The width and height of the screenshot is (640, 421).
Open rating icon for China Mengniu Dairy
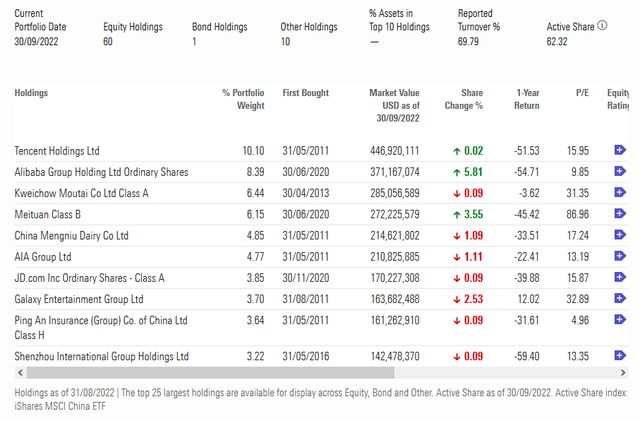[620, 235]
